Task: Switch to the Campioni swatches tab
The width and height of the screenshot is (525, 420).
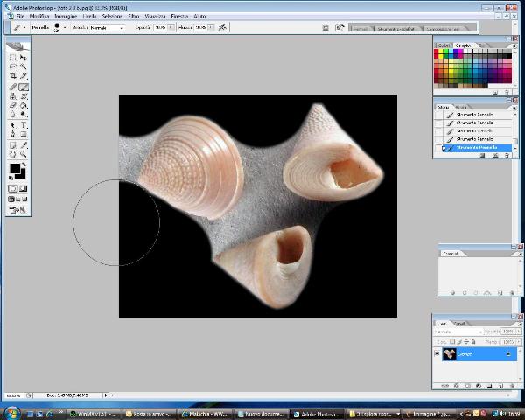Action: tap(463, 45)
